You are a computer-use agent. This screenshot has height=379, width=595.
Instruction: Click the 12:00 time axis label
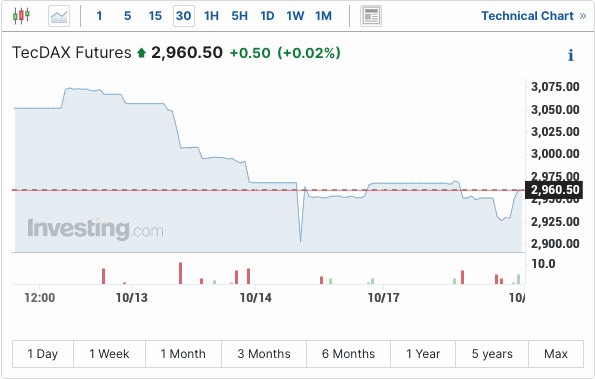40,297
